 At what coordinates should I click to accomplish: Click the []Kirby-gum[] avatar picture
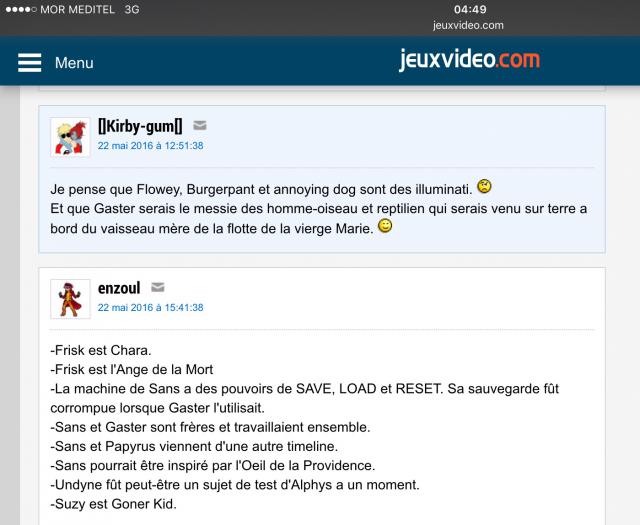coord(70,137)
